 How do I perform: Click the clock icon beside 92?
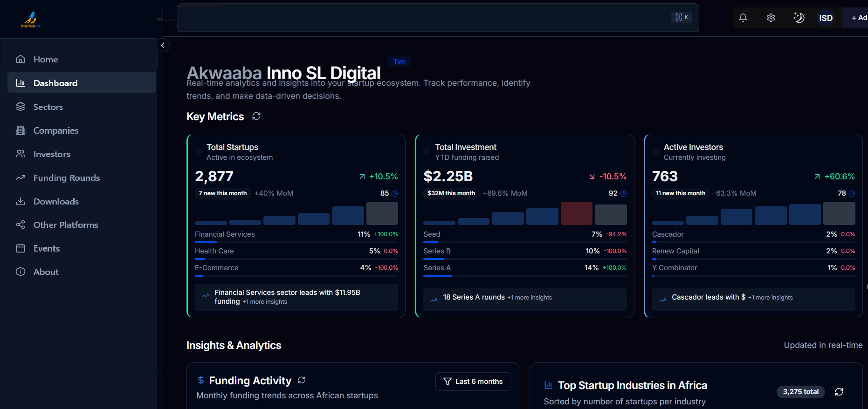point(624,193)
